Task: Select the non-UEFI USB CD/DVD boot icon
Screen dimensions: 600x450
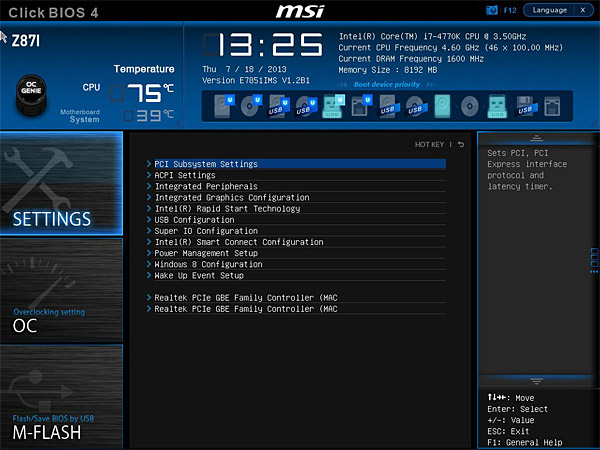Action: tap(416, 106)
